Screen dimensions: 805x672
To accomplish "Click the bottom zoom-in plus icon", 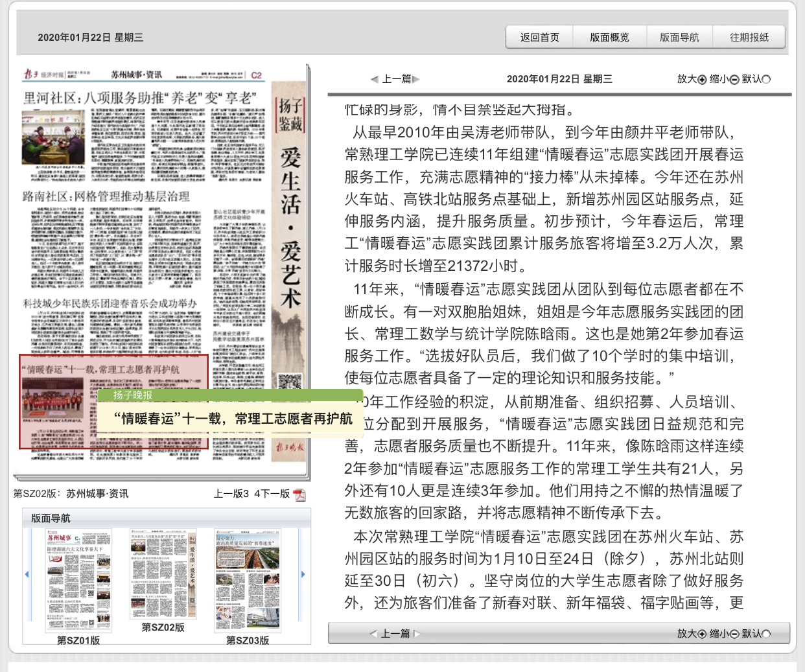I will pyautogui.click(x=702, y=634).
